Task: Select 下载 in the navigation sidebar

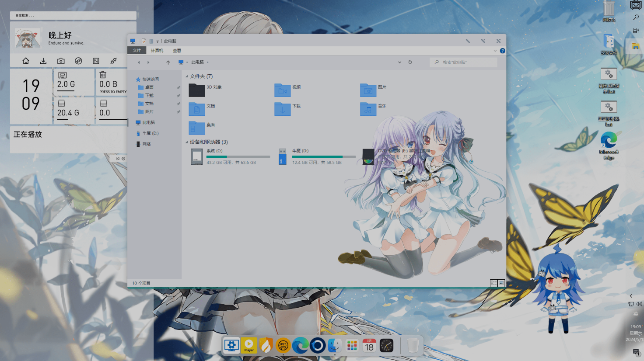Action: pyautogui.click(x=146, y=95)
